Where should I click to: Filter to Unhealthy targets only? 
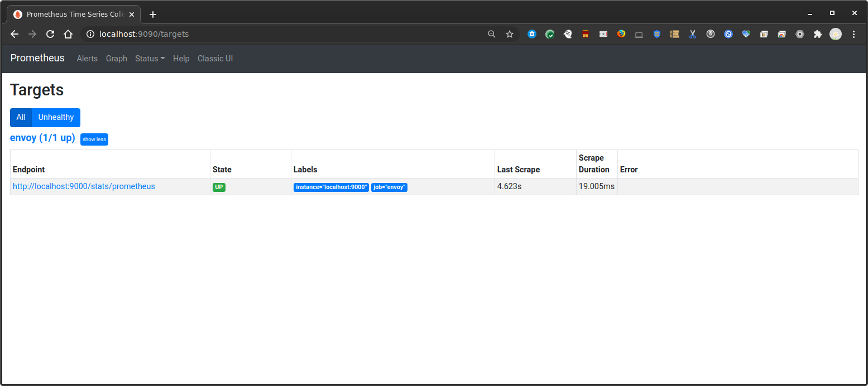tap(56, 117)
